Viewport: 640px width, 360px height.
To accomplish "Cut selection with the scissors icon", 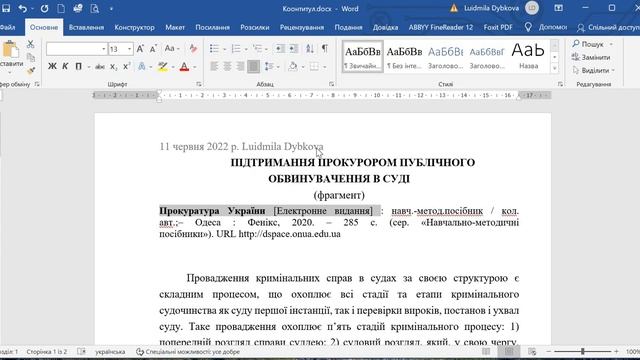I will [x=30, y=44].
